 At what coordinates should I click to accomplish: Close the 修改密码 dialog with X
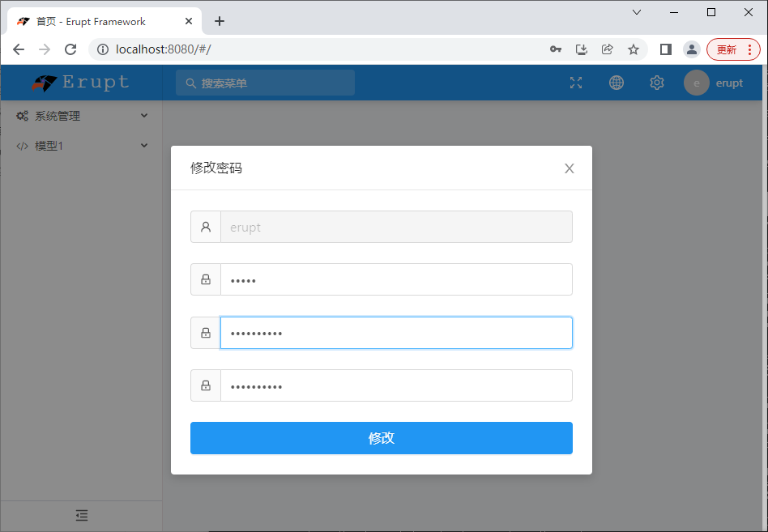[569, 168]
